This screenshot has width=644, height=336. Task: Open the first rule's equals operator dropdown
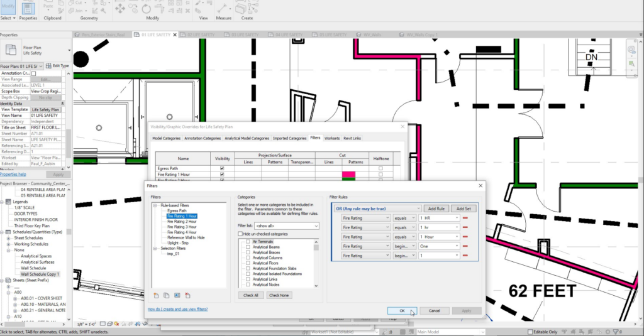click(x=404, y=219)
